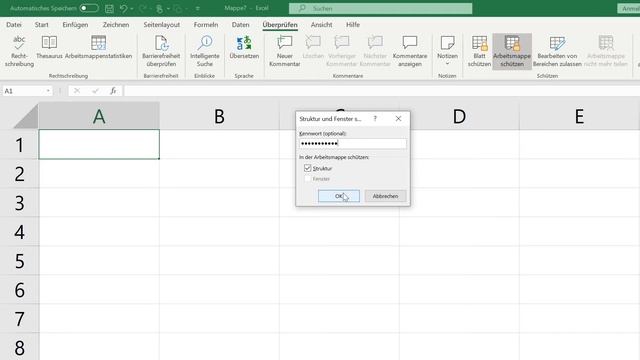
Task: Toggle Automatisches Speichern switch
Action: pos(89,8)
